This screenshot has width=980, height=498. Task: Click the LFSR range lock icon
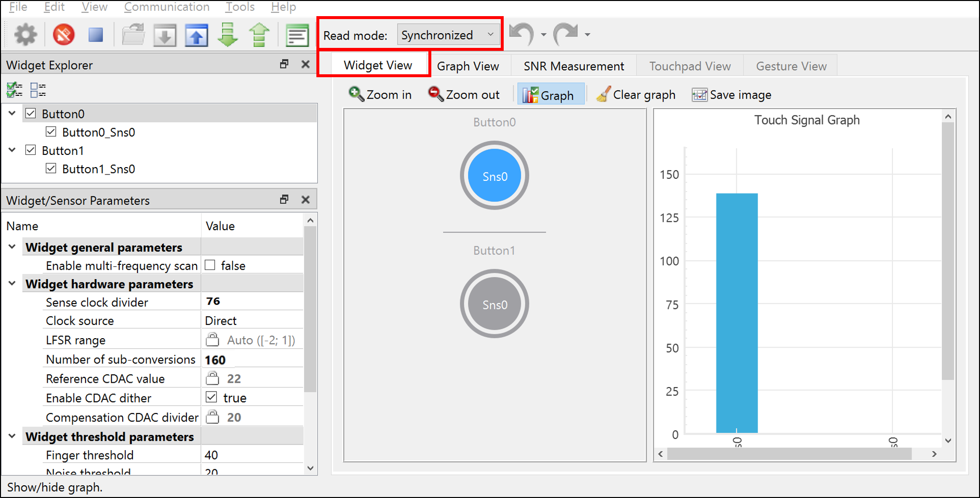212,339
